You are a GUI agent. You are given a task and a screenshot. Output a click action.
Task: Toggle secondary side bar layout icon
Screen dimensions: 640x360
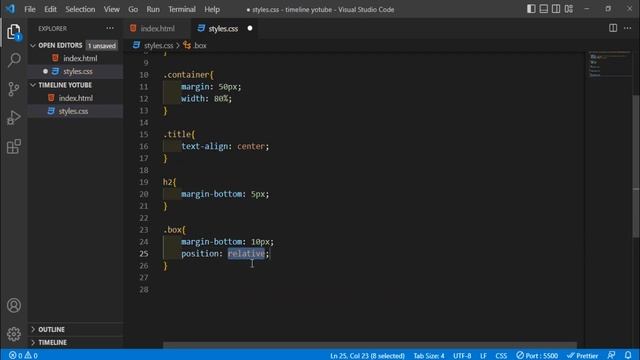(556, 9)
